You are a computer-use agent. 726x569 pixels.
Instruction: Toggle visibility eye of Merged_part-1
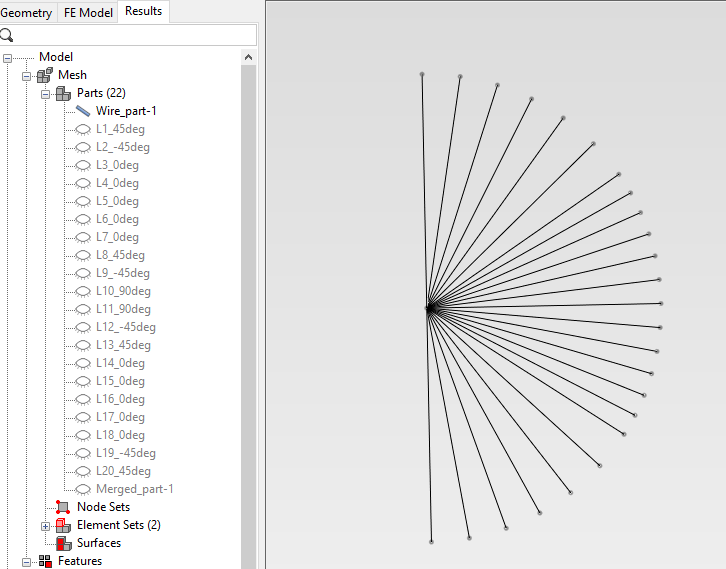[x=83, y=489]
